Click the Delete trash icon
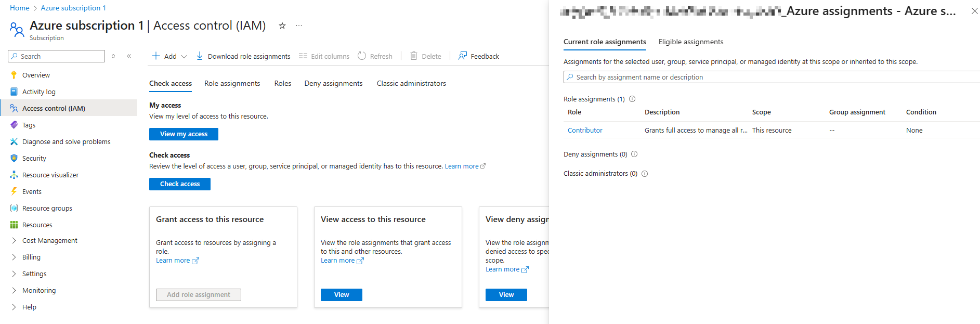Viewport: 980px width, 324px height. (414, 56)
